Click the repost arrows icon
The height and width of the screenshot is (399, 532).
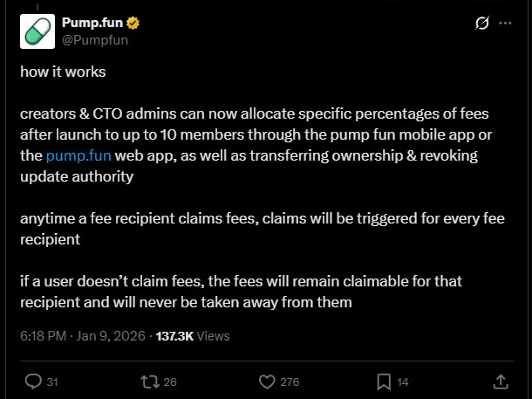coord(149,382)
